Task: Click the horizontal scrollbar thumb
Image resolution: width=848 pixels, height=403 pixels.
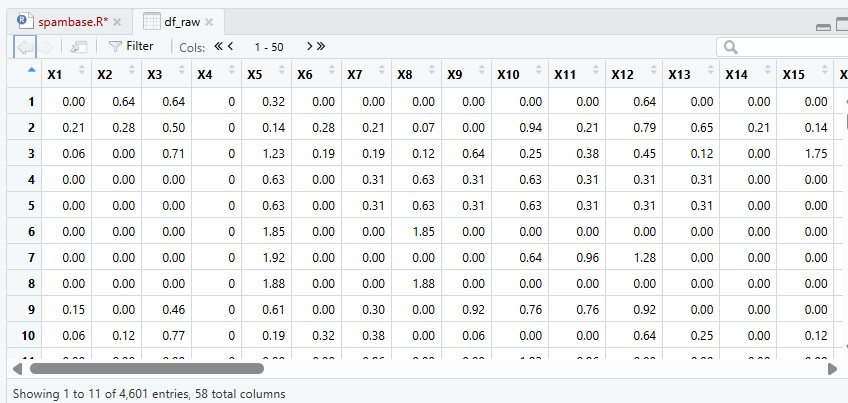Action: coord(147,369)
